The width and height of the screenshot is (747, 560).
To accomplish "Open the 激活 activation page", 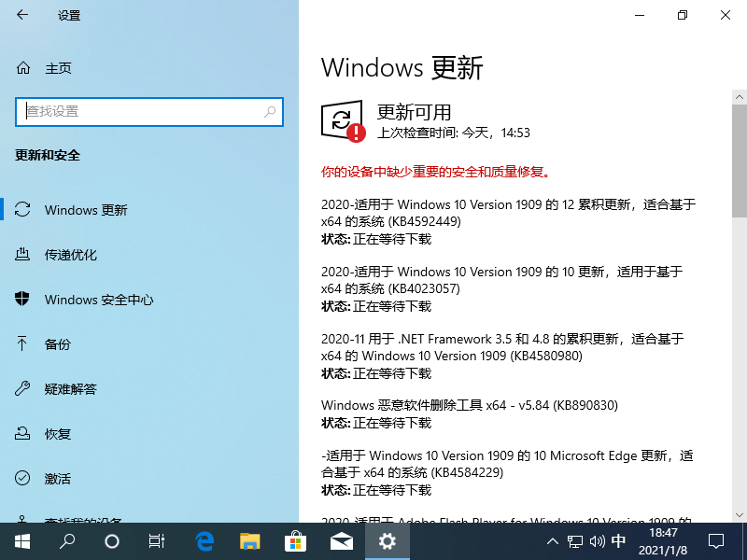I will [58, 479].
